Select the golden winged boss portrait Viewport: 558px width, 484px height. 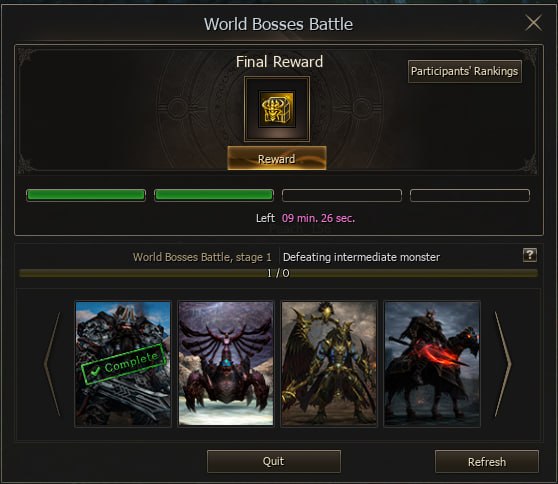tap(329, 364)
